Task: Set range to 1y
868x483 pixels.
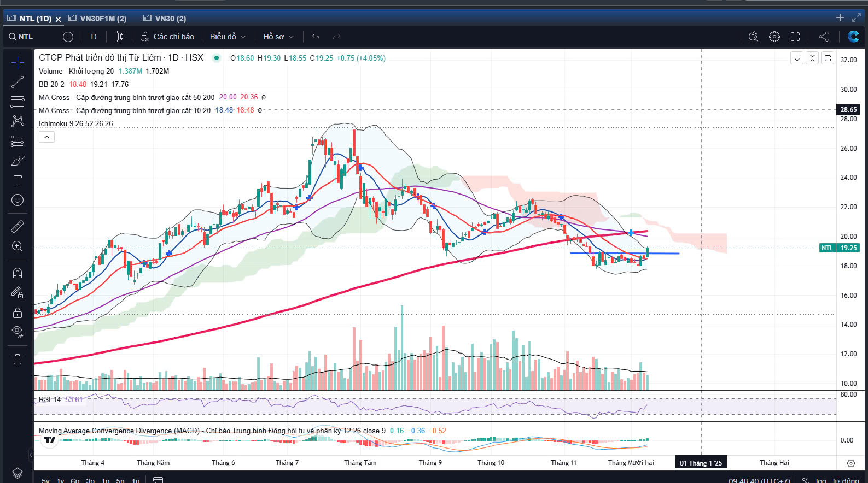Action: (60, 481)
